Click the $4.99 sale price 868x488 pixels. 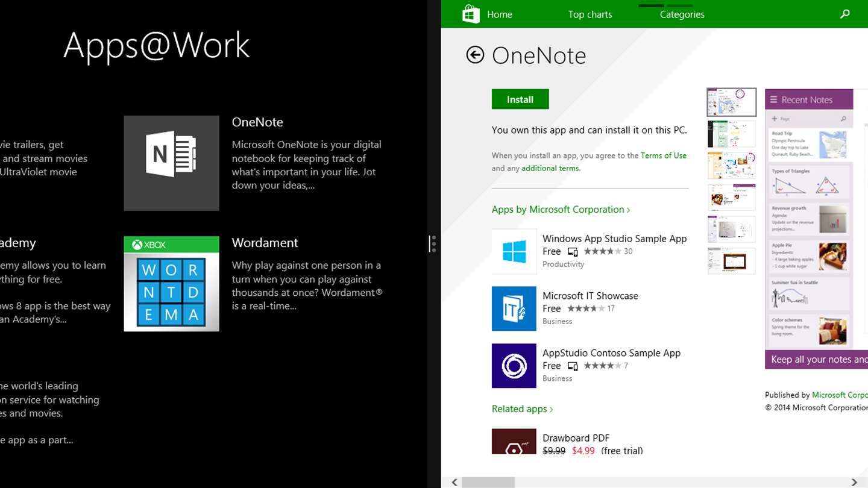(583, 451)
